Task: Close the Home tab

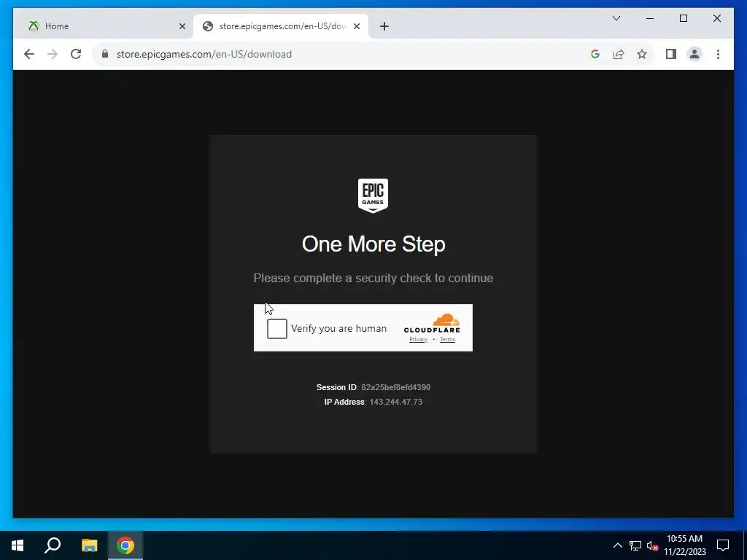Action: pyautogui.click(x=182, y=26)
